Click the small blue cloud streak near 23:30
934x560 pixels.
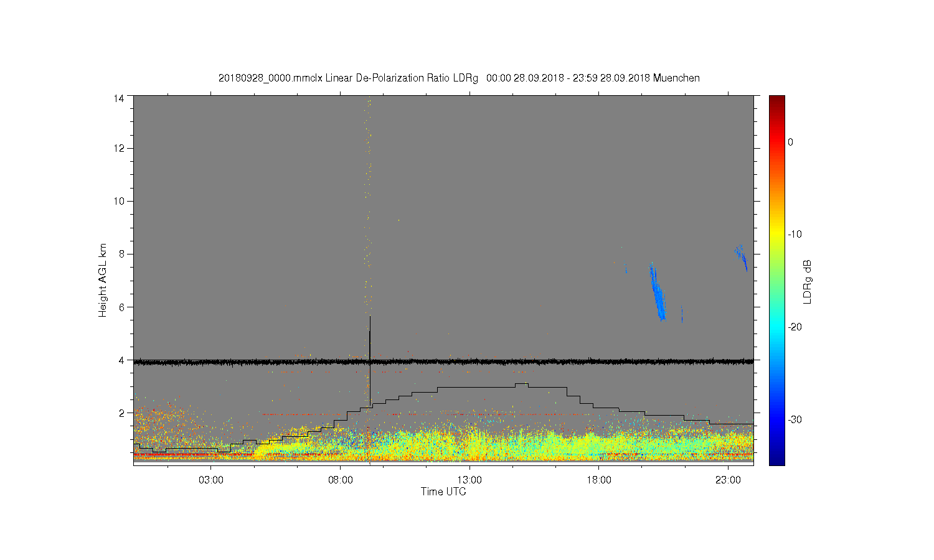pos(741,256)
